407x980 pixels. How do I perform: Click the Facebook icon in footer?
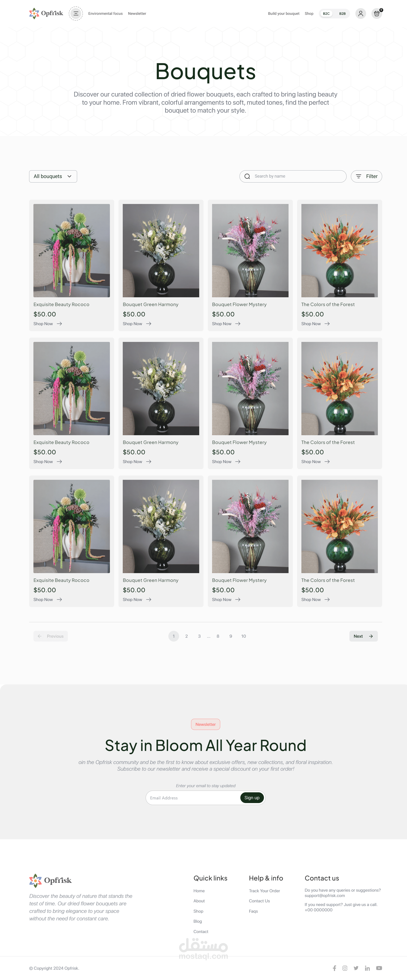pos(334,968)
